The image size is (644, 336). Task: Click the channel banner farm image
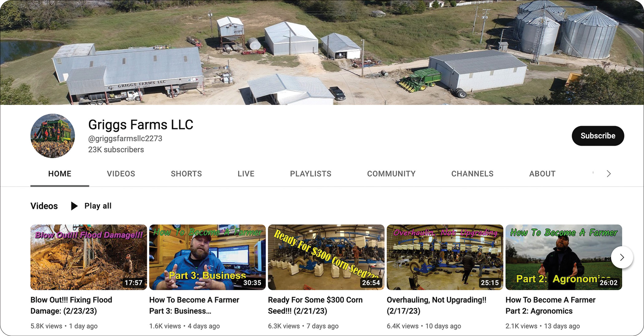click(x=322, y=52)
